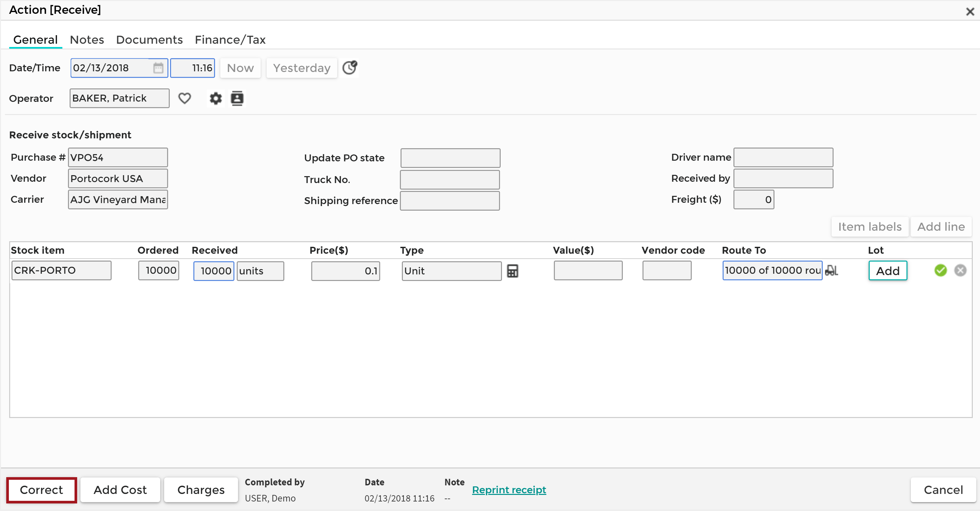Click the Item labels button

pos(870,227)
